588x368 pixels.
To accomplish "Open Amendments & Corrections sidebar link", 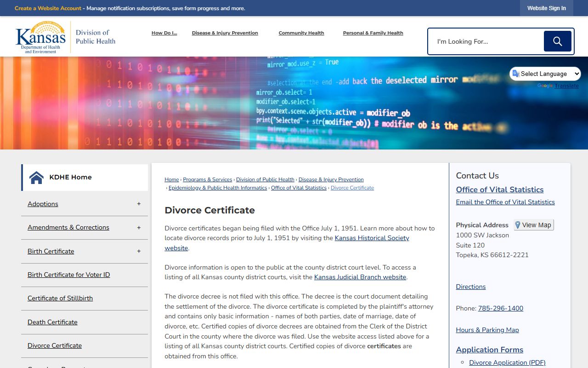I will point(68,227).
